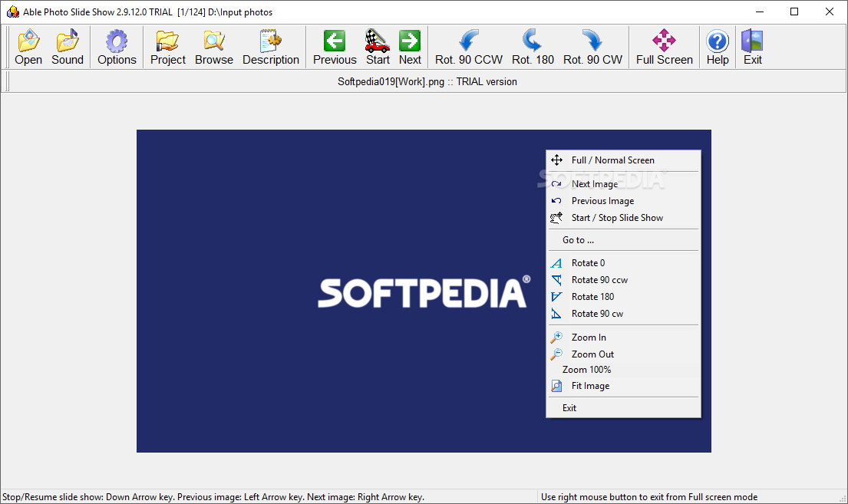Click the toolbar grip handle left of Open
The image size is (848, 504).
(8, 47)
